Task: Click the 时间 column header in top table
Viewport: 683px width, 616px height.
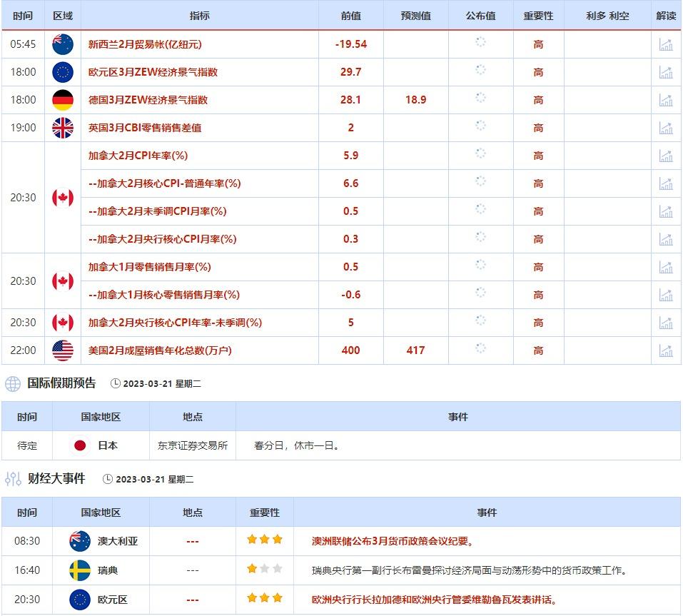Action: point(23,16)
